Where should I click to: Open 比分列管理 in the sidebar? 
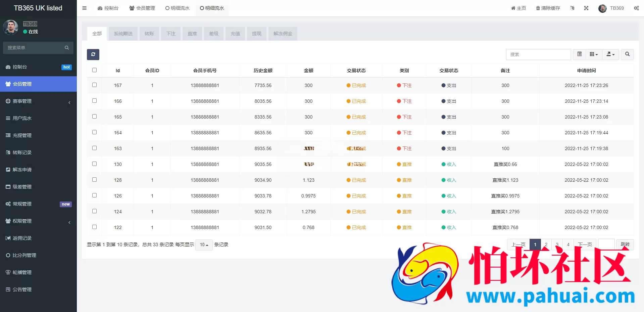tap(38, 255)
